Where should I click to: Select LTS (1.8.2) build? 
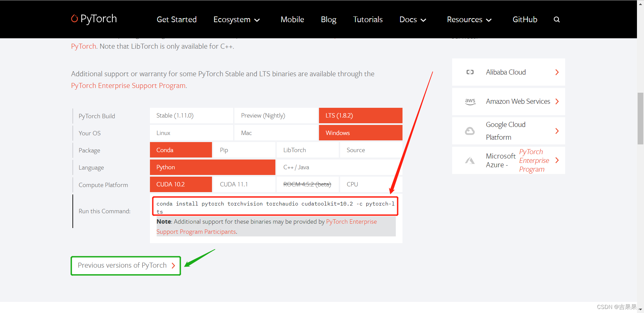361,116
